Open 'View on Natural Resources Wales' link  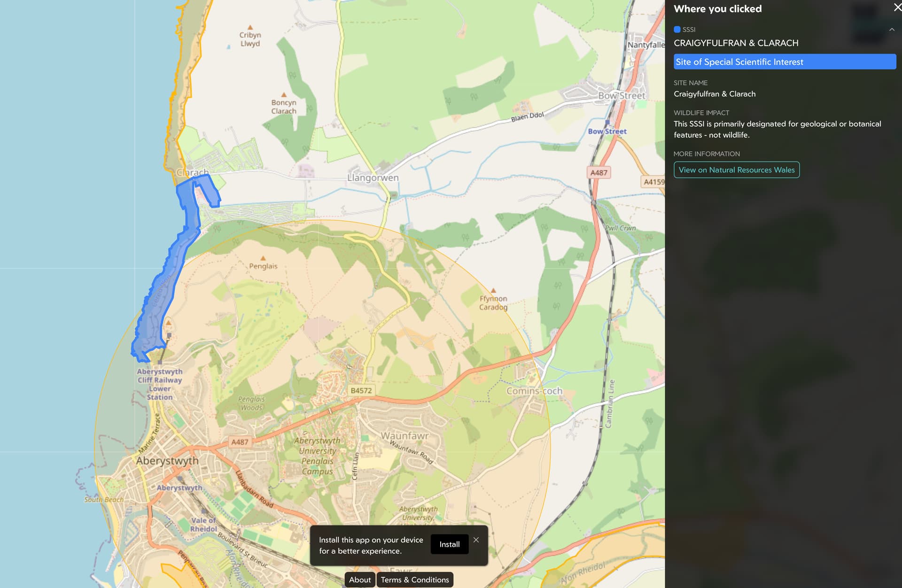[x=736, y=170]
